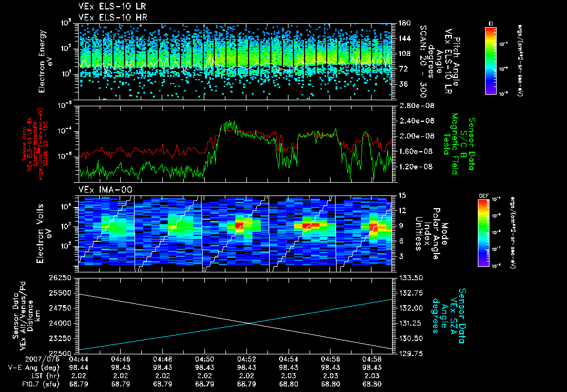The image size is (567, 392).
Task: Click the '133.50' SZA axis tick
Action: pyautogui.click(x=411, y=278)
